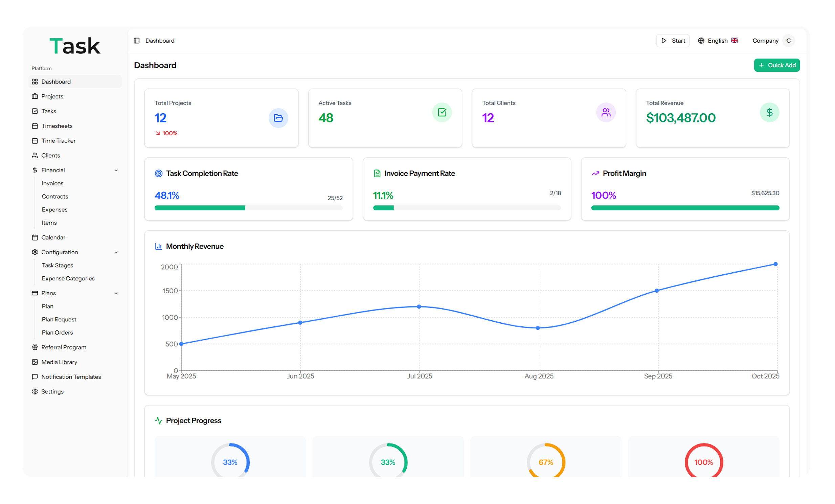Open the Company avatar C
The image size is (835, 504).
pos(788,41)
